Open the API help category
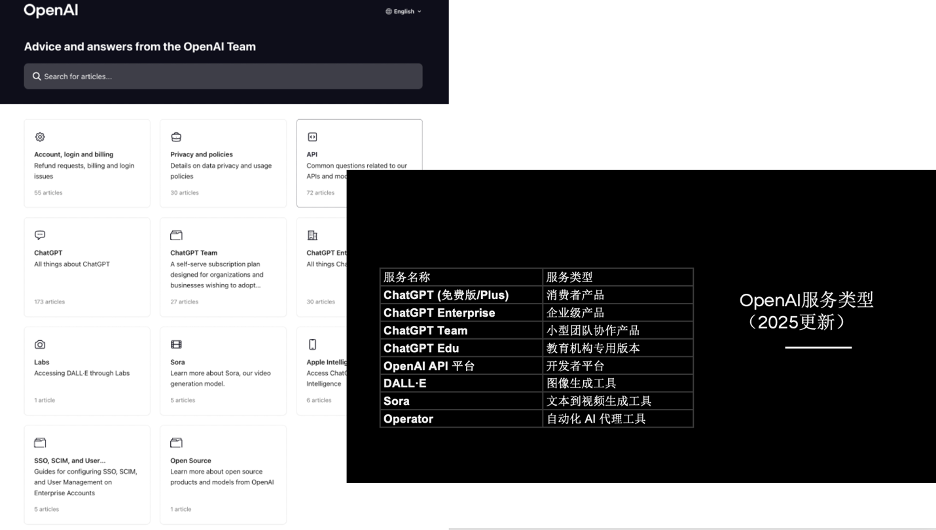936x530 pixels. pos(359,144)
